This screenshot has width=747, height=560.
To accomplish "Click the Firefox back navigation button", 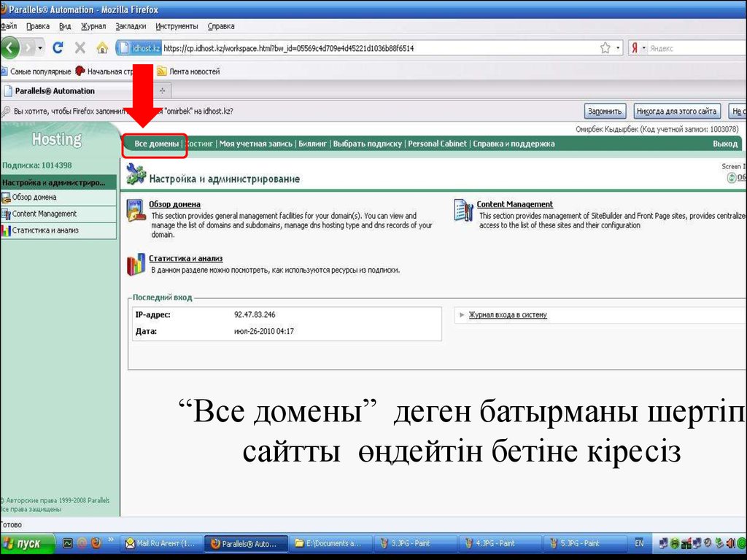I will click(x=10, y=48).
